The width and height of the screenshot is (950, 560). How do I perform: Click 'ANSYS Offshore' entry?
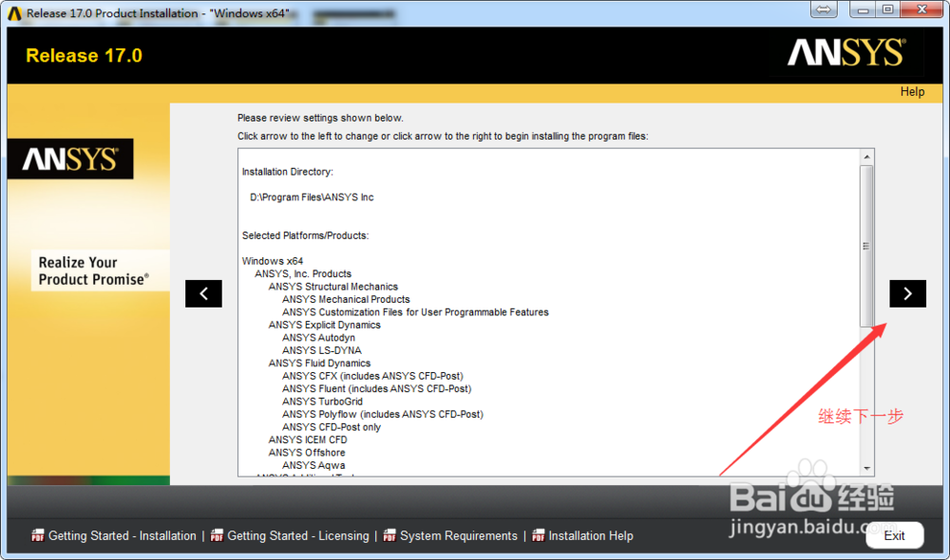(x=307, y=452)
